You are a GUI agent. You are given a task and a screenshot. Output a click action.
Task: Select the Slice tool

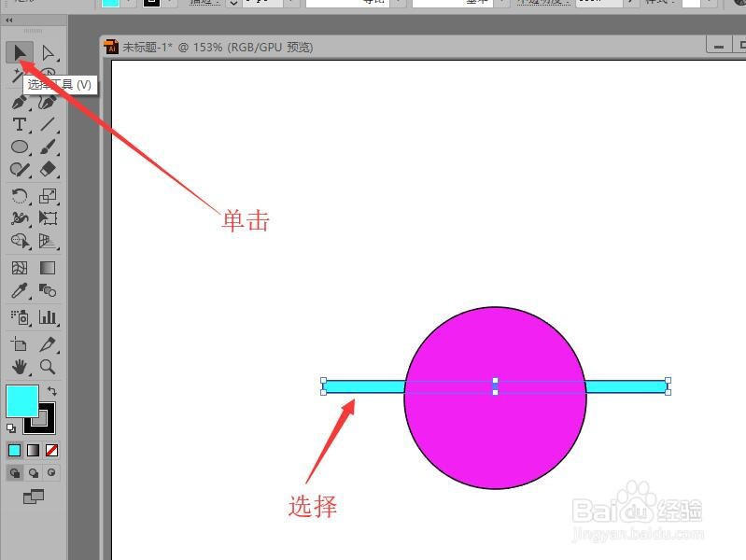tap(48, 343)
